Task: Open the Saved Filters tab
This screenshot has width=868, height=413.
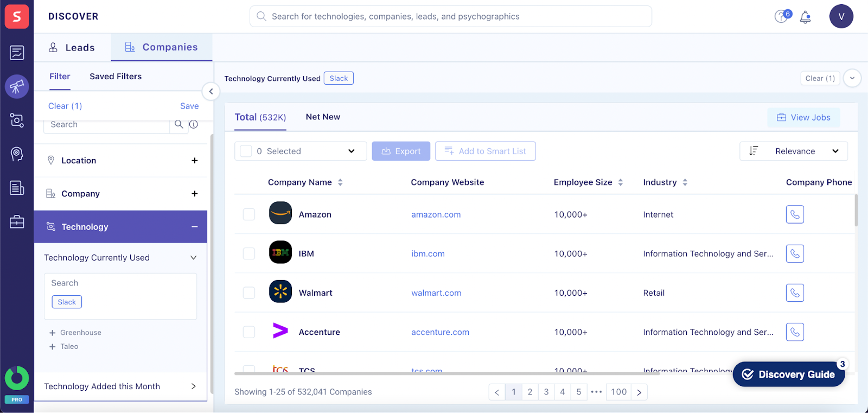Action: [116, 77]
